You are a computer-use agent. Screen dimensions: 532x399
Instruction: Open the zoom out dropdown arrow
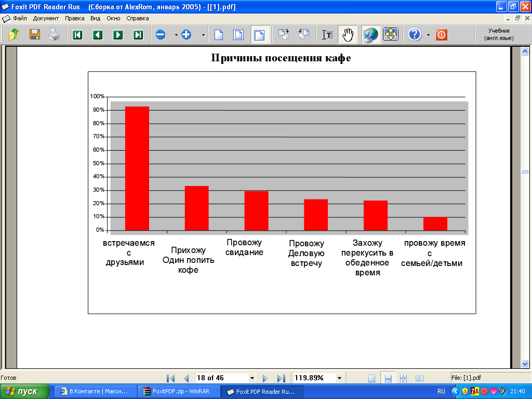point(176,35)
